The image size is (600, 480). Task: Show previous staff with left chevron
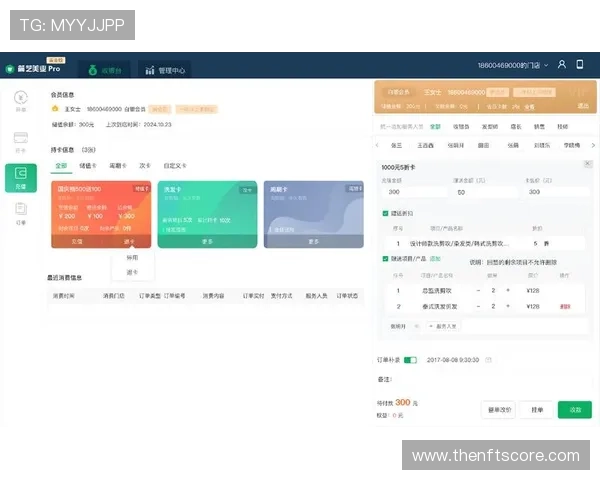[377, 145]
